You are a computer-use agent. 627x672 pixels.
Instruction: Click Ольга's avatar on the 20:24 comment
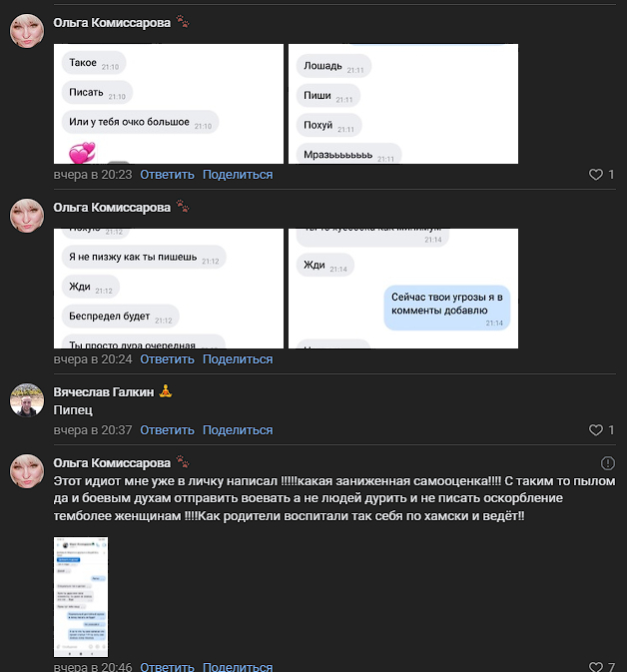click(x=27, y=216)
